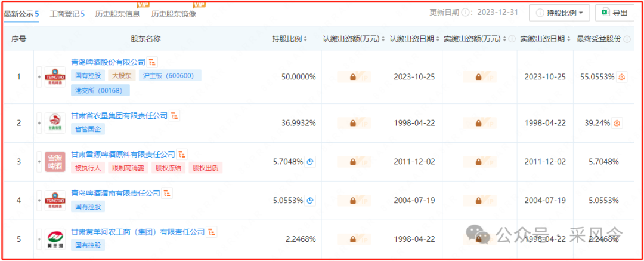This screenshot has height=261, width=644.
Task: Expand row 3 with the plus button
Action: tap(39, 162)
